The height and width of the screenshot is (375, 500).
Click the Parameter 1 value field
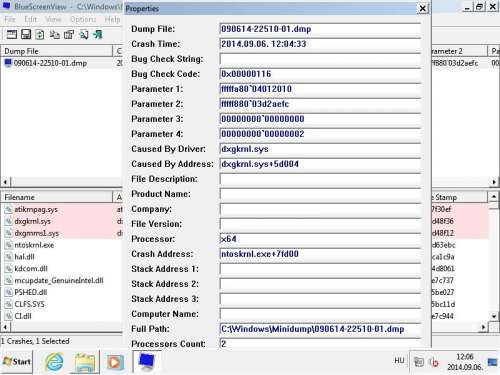pos(320,89)
